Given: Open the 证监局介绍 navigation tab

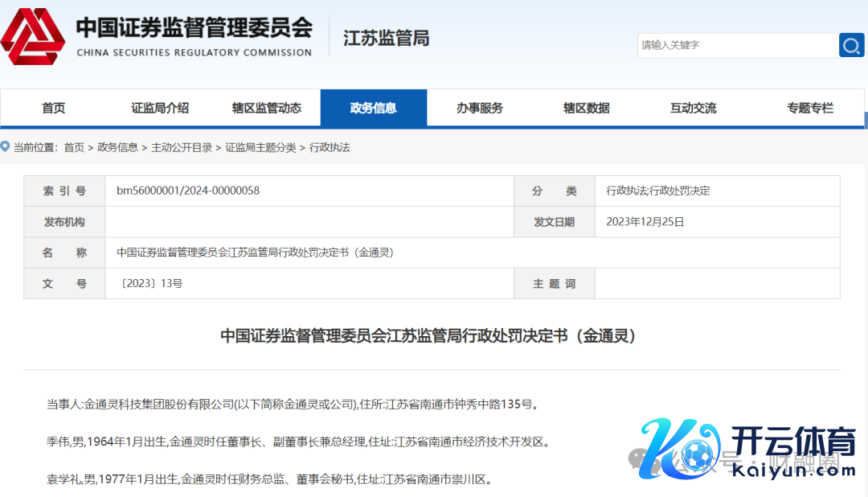Looking at the screenshot, I should click(x=160, y=108).
